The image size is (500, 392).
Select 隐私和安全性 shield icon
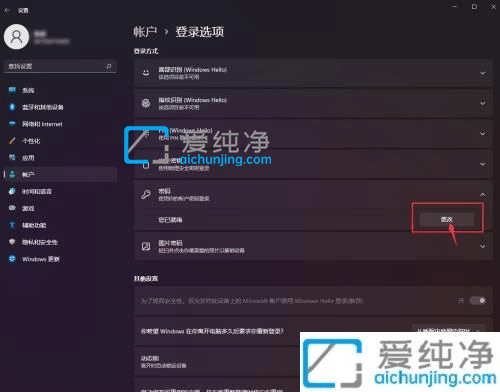12,242
